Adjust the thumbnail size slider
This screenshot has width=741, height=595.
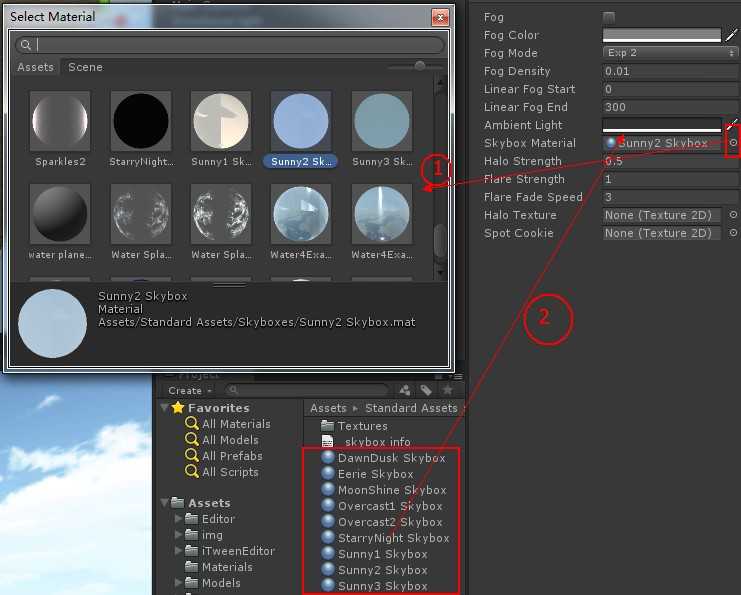pos(419,66)
